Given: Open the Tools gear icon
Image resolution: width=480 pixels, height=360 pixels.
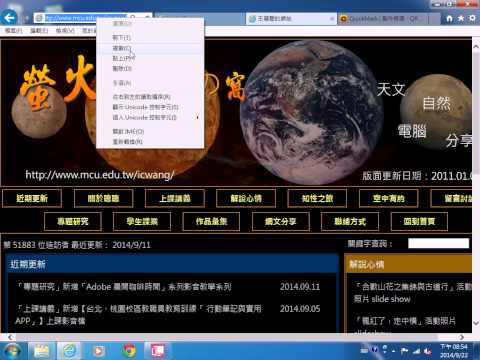Looking at the screenshot, I should [472, 18].
